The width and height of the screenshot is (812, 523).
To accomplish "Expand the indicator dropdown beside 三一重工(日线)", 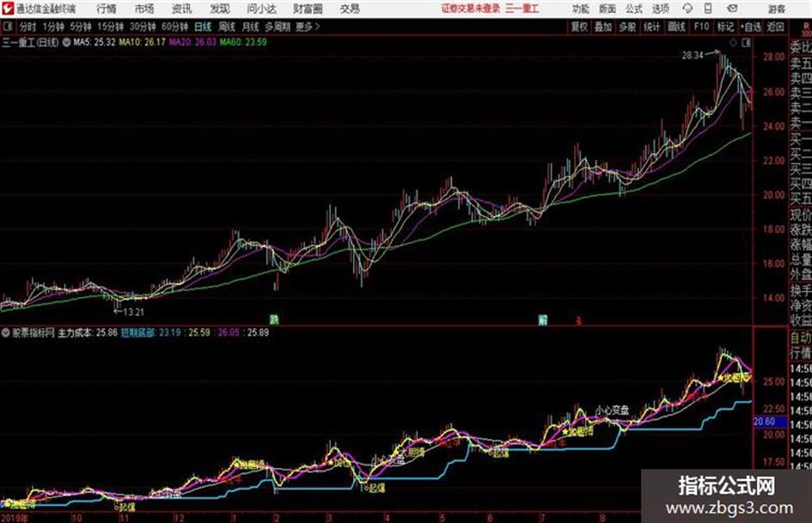I will click(66, 42).
